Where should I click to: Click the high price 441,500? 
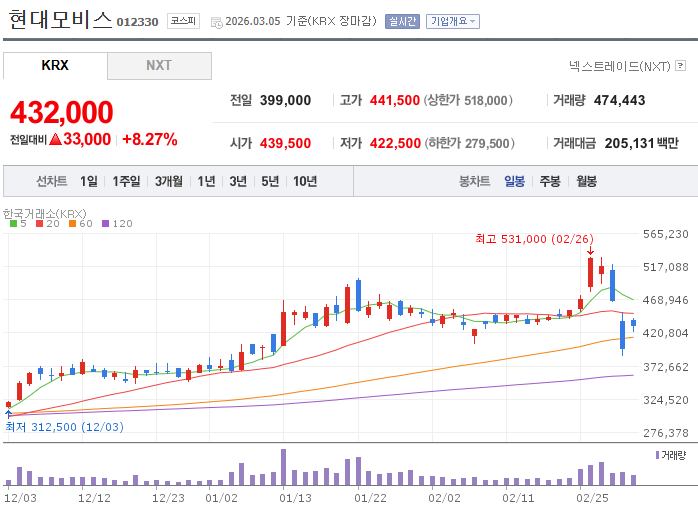[395, 100]
